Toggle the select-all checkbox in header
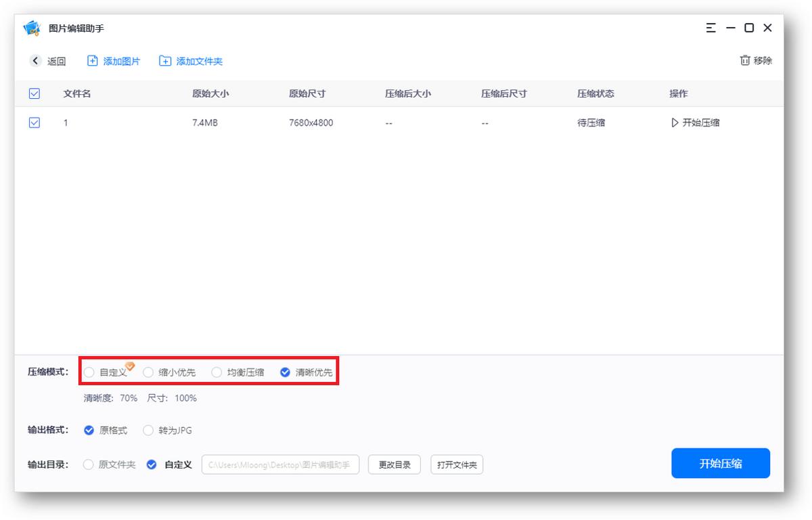Image resolution: width=812 pixels, height=520 pixels. [35, 93]
